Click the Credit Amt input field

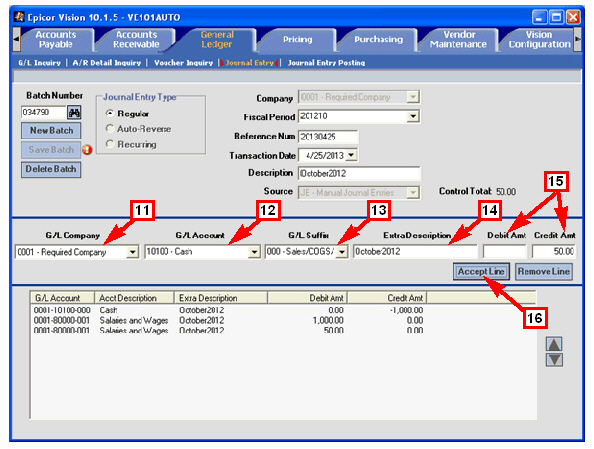click(553, 252)
